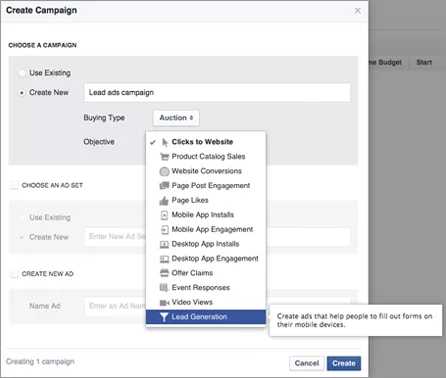The image size is (446, 378).
Task: Click the funnel icon for Lead Generation
Action: click(x=164, y=317)
